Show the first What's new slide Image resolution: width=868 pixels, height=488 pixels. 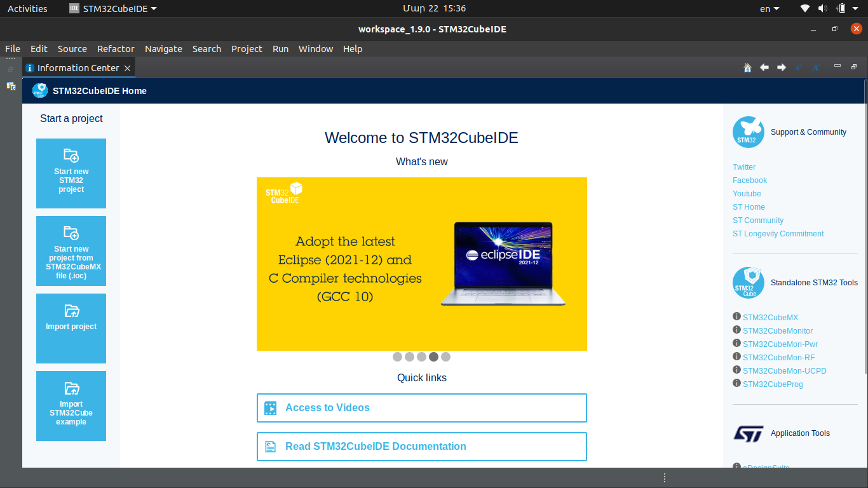397,357
